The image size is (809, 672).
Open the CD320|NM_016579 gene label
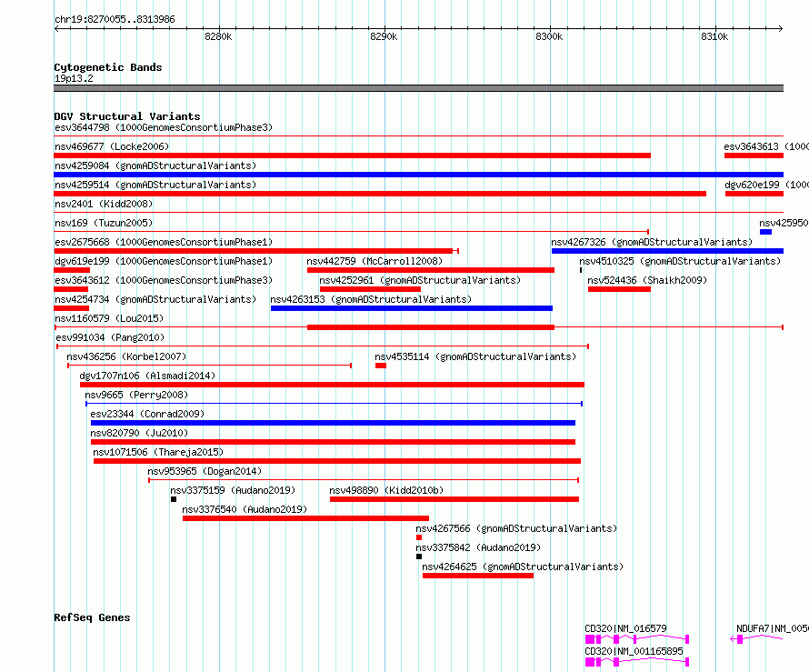[626, 628]
